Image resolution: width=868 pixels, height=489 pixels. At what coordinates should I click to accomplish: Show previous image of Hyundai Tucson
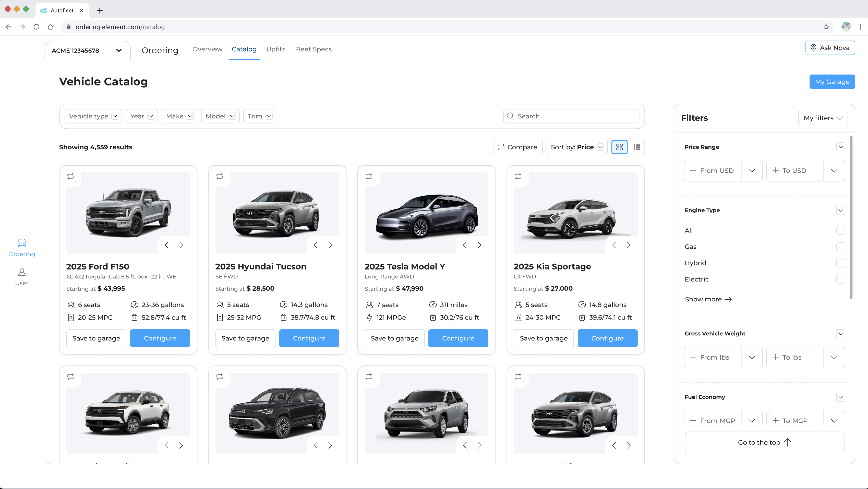point(316,245)
